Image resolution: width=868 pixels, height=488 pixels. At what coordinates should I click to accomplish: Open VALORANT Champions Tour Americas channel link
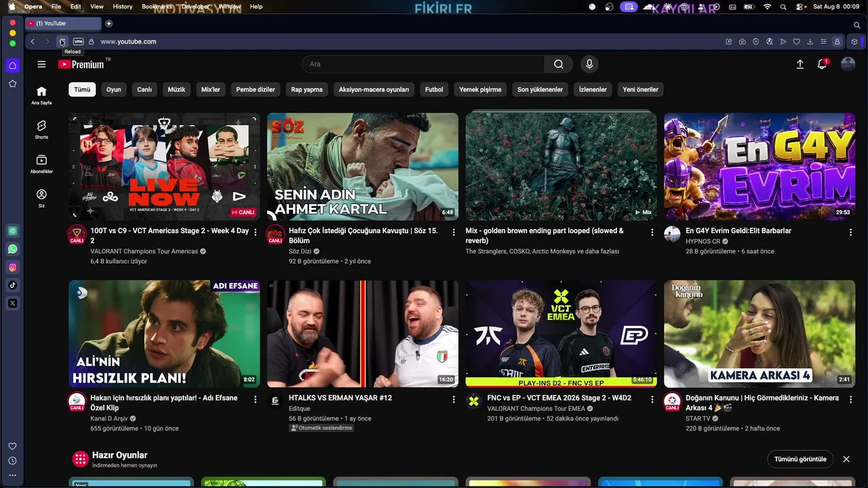pyautogui.click(x=144, y=251)
